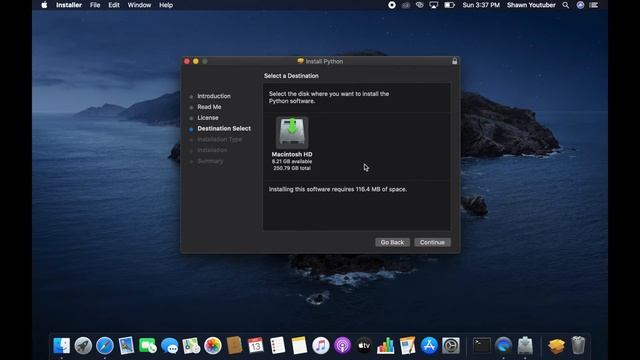The height and width of the screenshot is (360, 640).
Task: Open the package box icon in Dock
Action: tap(556, 346)
